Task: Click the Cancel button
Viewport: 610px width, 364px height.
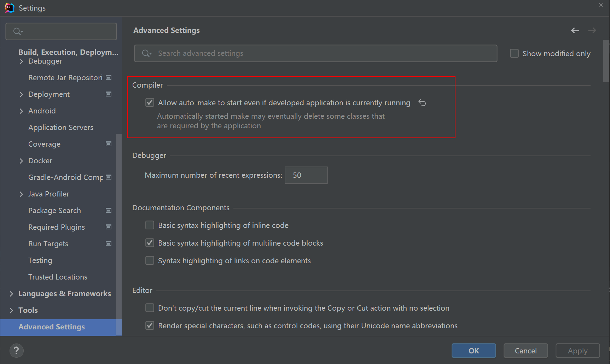Action: point(525,351)
